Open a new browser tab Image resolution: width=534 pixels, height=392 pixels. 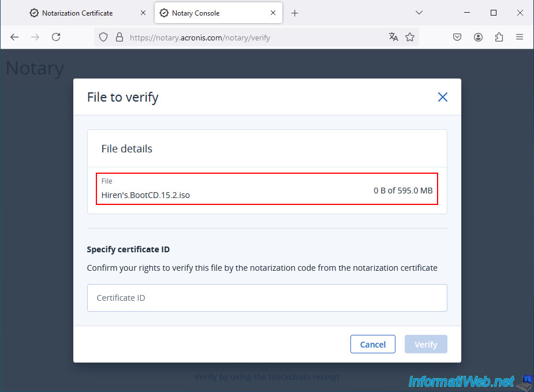coord(294,13)
